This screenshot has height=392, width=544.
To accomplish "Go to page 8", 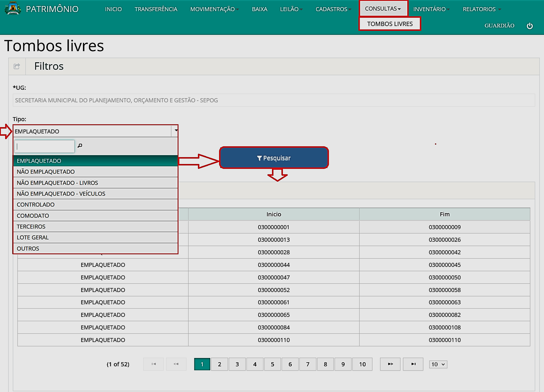I will pos(325,364).
